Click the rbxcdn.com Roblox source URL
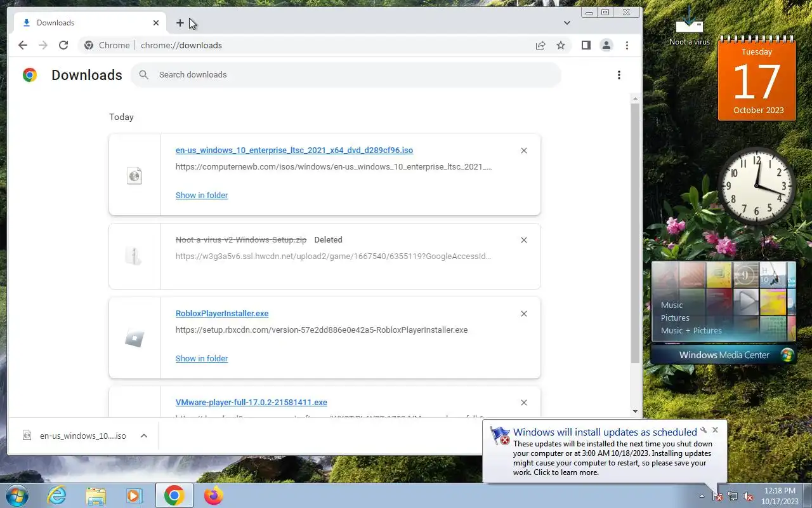Screen dimensions: 812x508 322,330
